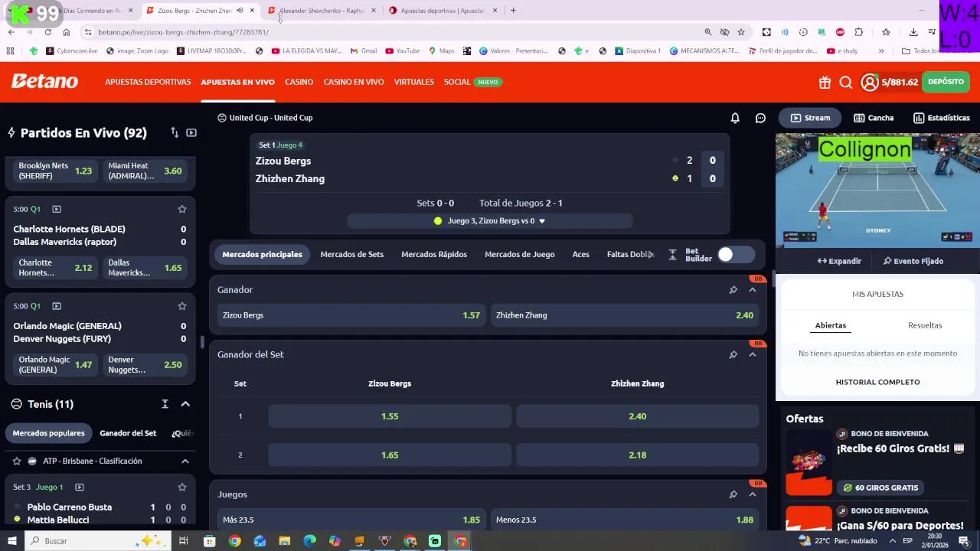
Task: Open Casino en Vivo menu item
Action: [x=354, y=82]
